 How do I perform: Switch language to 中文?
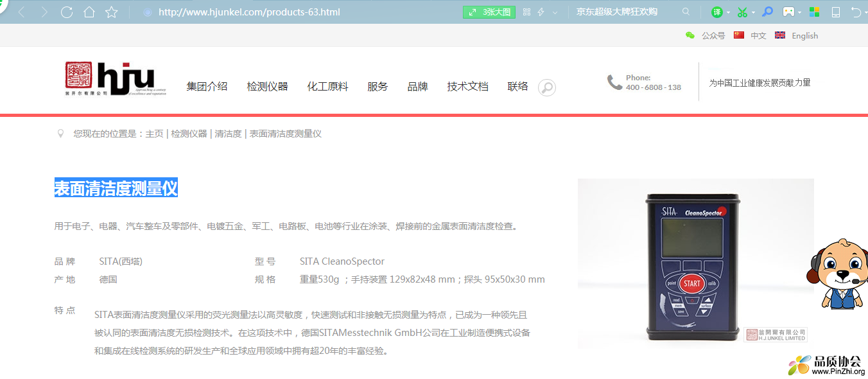coord(759,36)
